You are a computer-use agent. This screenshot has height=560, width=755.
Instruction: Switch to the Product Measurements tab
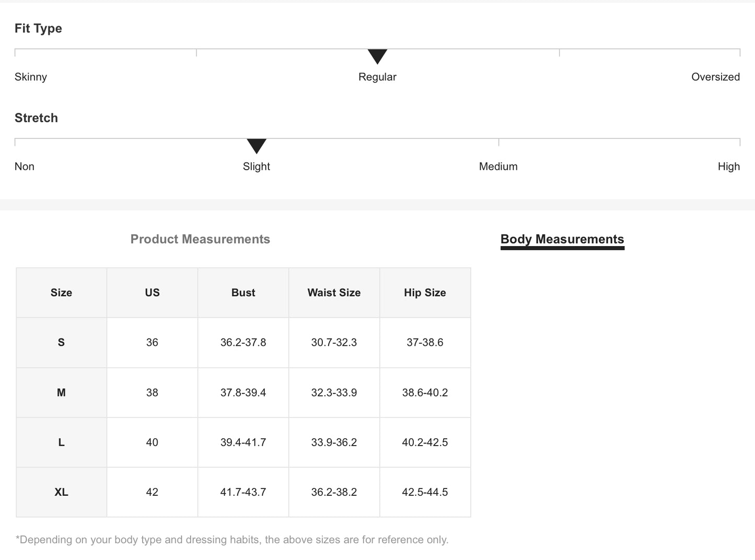tap(200, 239)
